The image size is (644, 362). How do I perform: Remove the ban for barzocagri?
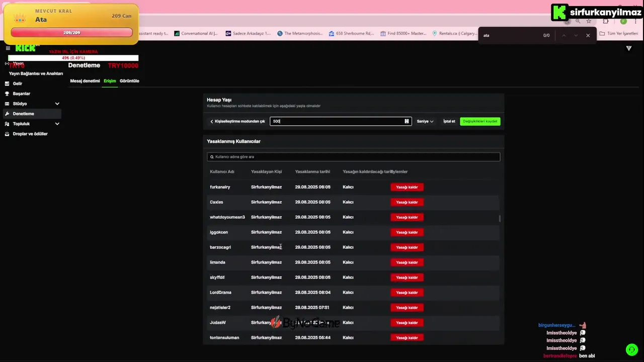click(407, 247)
